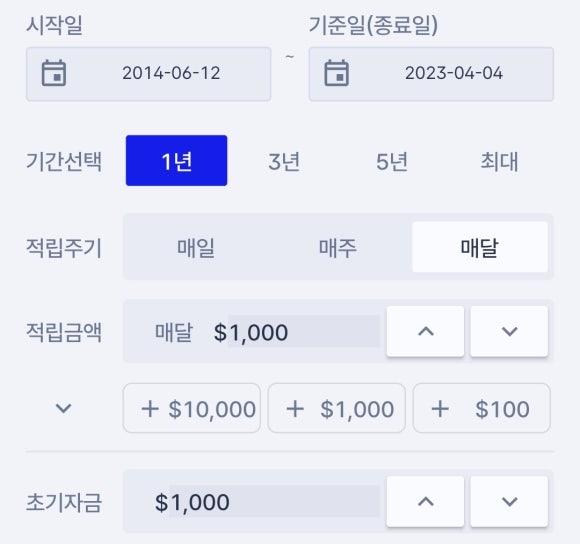Switch deposit cycle to 매주
580x544 pixels.
338,247
